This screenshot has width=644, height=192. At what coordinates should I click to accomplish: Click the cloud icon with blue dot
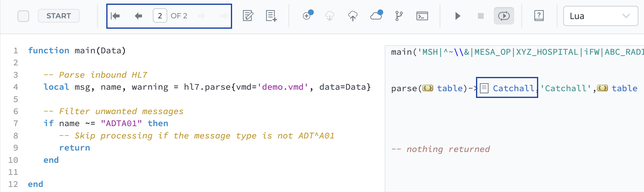[x=376, y=15]
